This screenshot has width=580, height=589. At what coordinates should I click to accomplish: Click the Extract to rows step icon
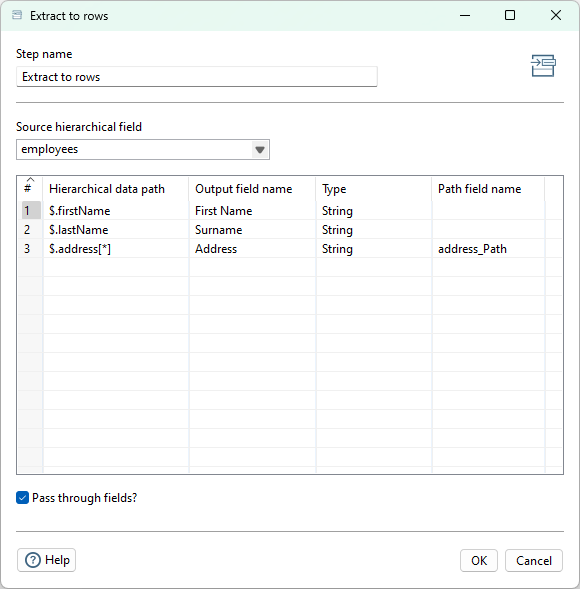[x=543, y=66]
